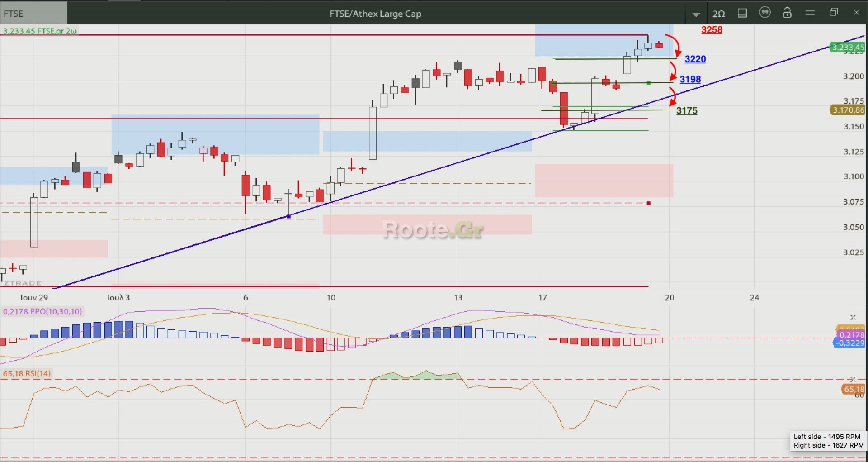The height and width of the screenshot is (462, 868).
Task: Open the hamburger lines menu icon
Action: pyautogui.click(x=810, y=13)
